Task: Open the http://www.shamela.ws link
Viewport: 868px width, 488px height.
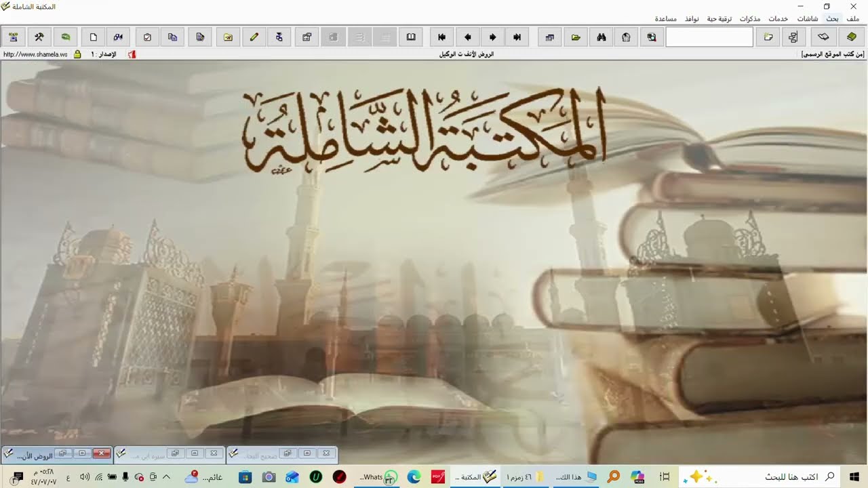Action: [35, 54]
